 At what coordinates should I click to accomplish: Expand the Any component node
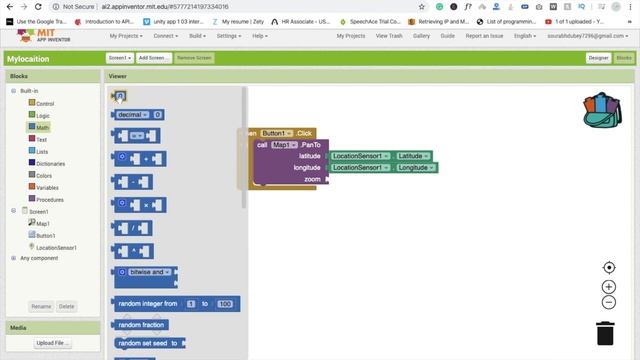[13, 258]
